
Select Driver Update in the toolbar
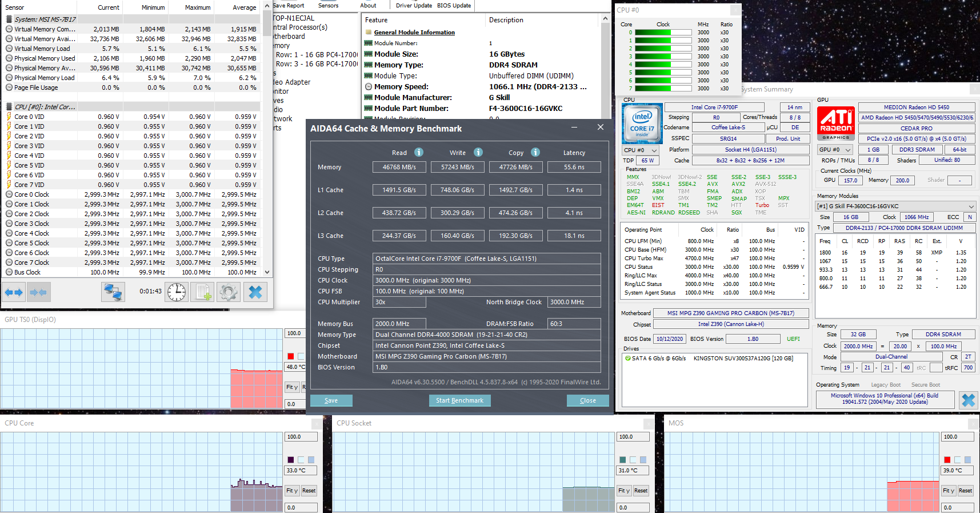[414, 6]
